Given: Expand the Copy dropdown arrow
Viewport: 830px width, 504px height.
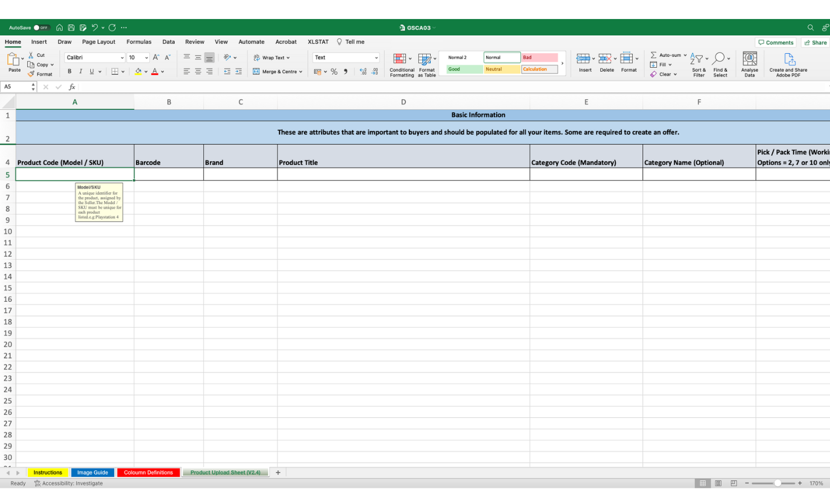Looking at the screenshot, I should (x=52, y=65).
